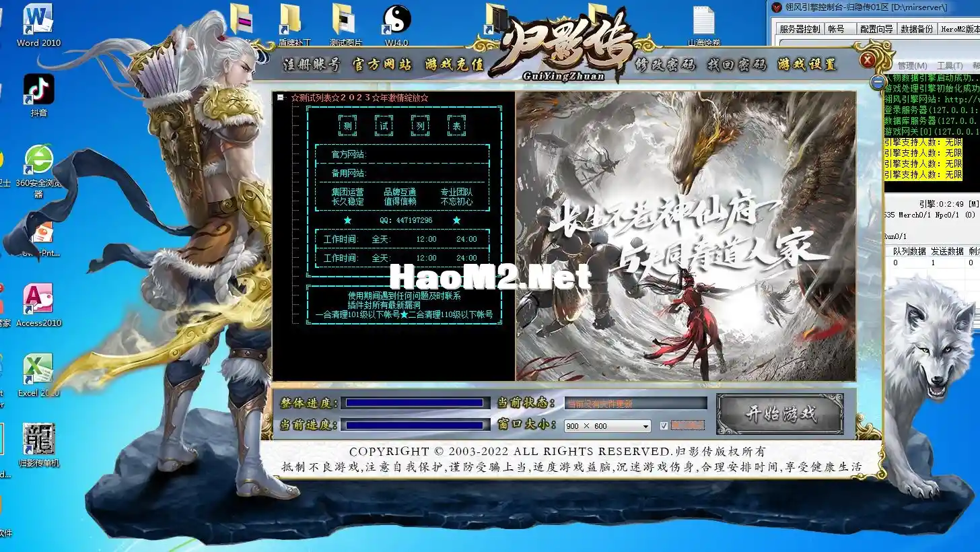Click 游戏网关[0] log line in console

pyautogui.click(x=931, y=131)
